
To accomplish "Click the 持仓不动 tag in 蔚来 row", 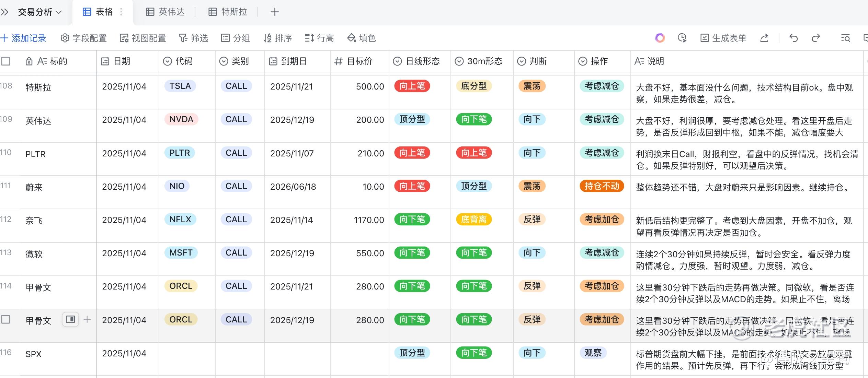I will (x=602, y=186).
